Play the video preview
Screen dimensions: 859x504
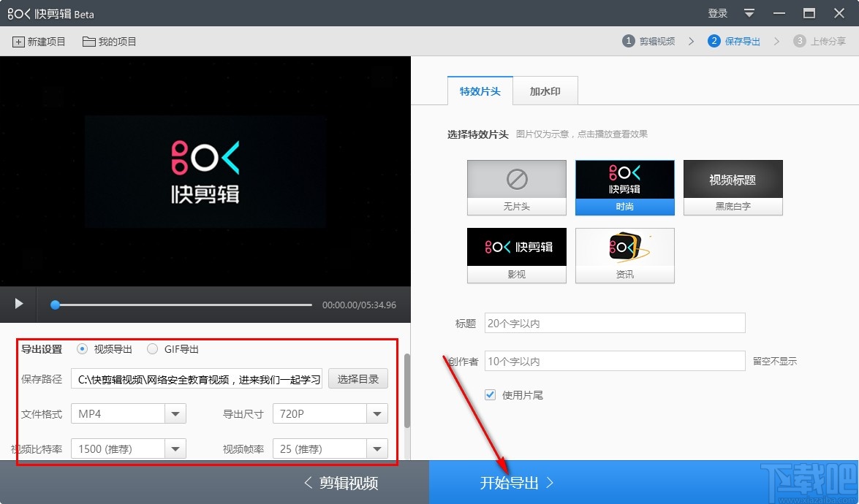18,304
